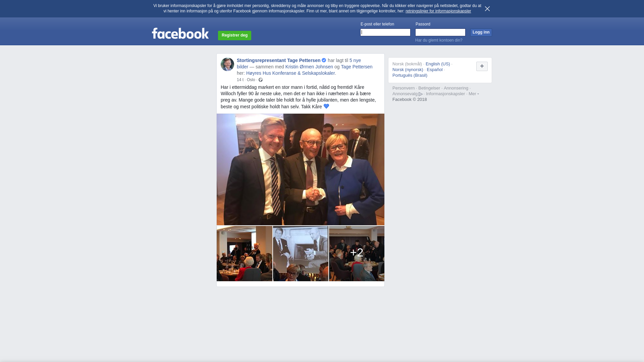Click the public globe privacy icon
The image size is (644, 362).
pyautogui.click(x=261, y=80)
